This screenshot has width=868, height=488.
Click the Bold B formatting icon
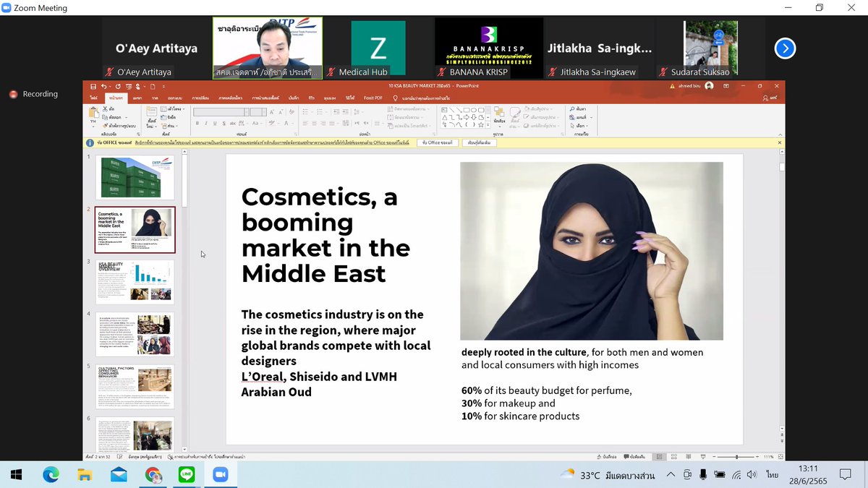(x=196, y=124)
